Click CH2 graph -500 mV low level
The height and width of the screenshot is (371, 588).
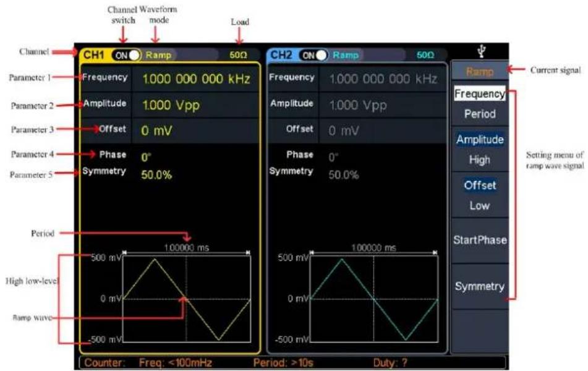pyautogui.click(x=292, y=339)
